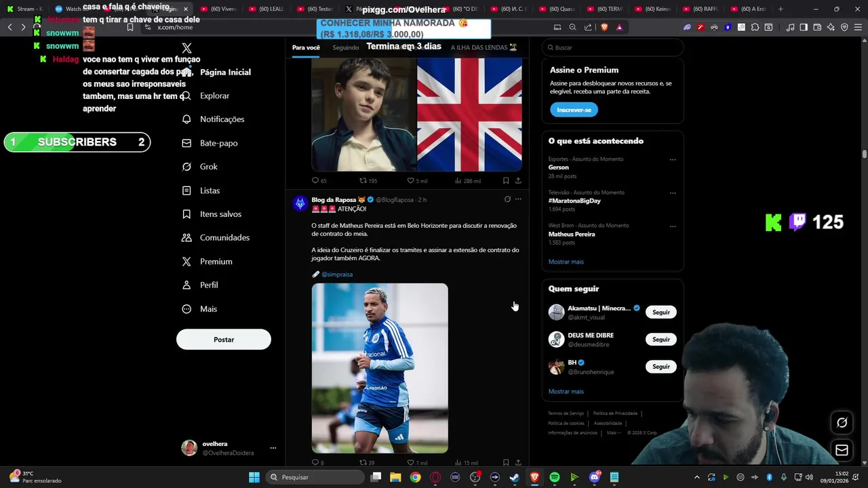This screenshot has height=488, width=868.
Task: Switch to the Seguindo tab
Action: point(346,47)
